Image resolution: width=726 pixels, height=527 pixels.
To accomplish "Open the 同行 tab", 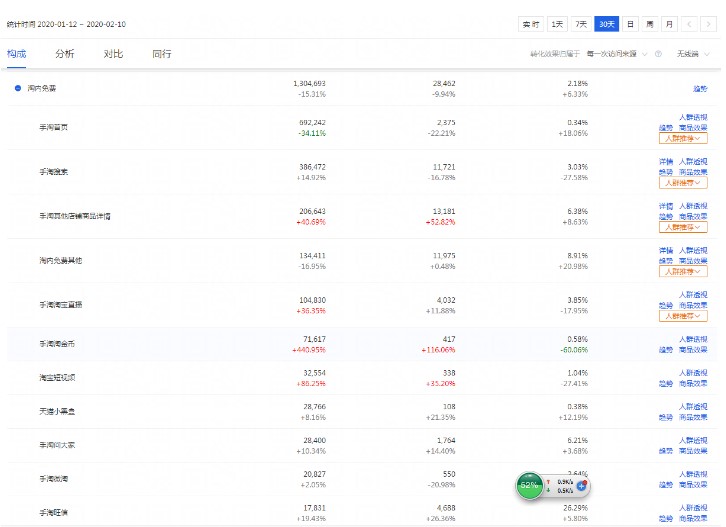I will tap(162, 54).
